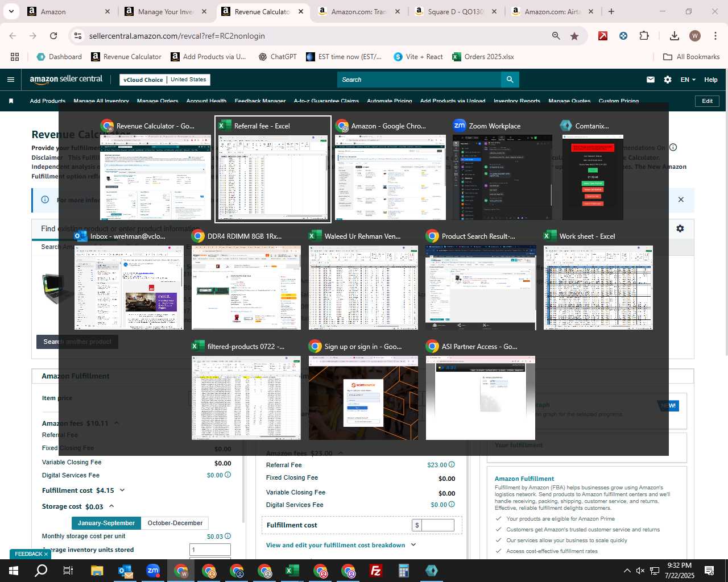Screen dimensions: 728x582
Task: Open Seller Central messages envelope icon
Action: pos(651,80)
